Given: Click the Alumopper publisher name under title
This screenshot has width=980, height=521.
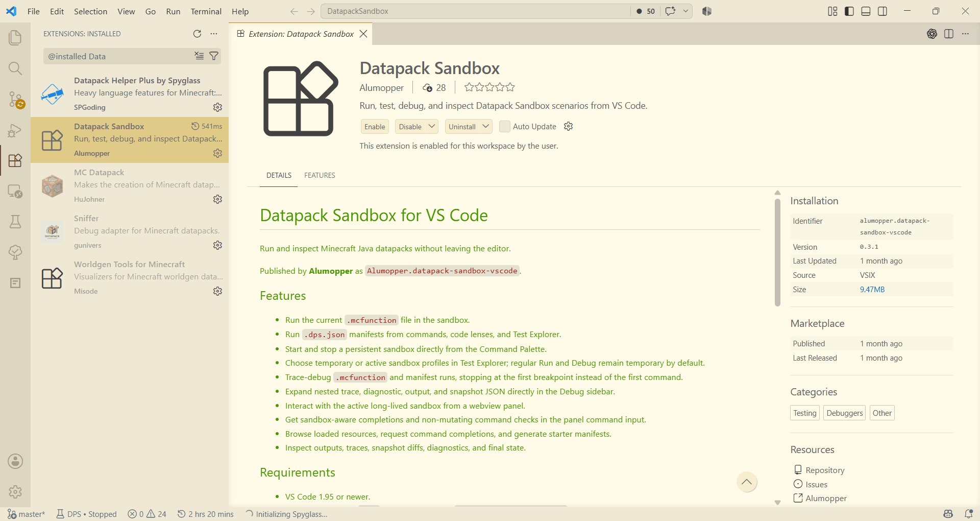Looking at the screenshot, I should pos(381,88).
